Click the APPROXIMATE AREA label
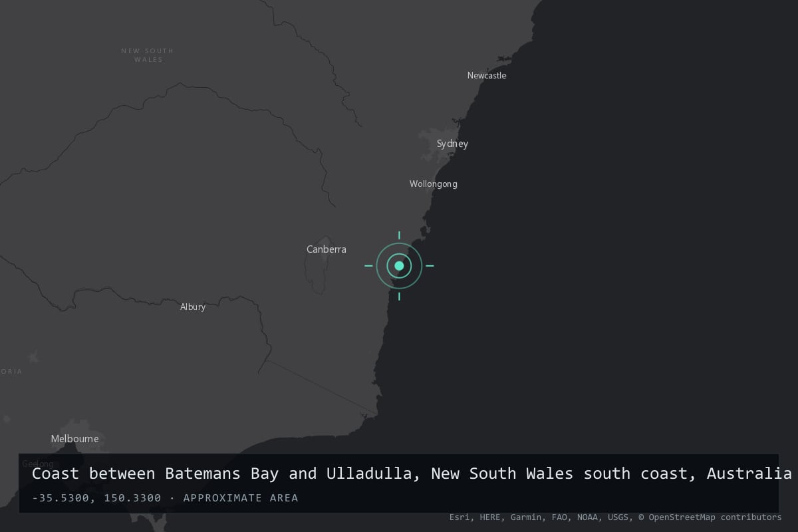Viewport: 798px width, 532px height. pos(241,498)
